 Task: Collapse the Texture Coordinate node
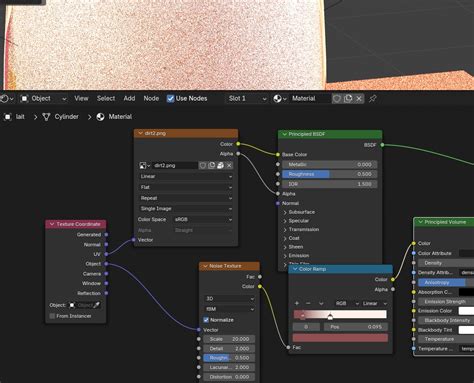pos(52,224)
